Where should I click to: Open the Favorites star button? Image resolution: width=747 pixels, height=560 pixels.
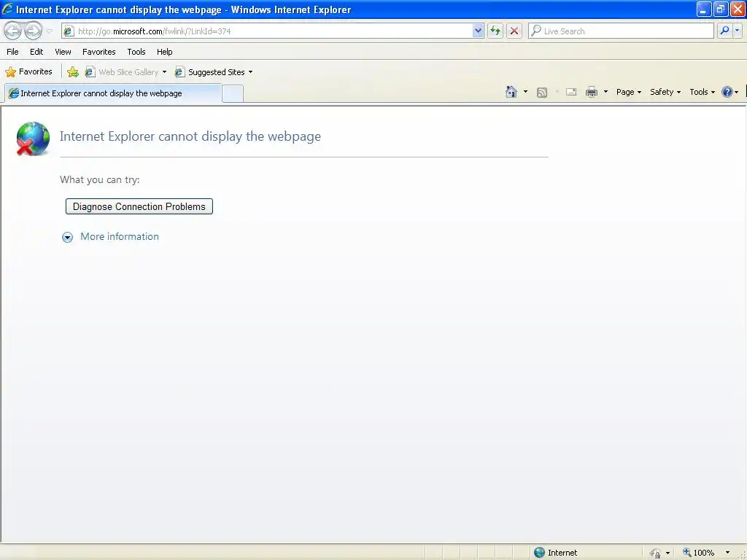point(28,72)
